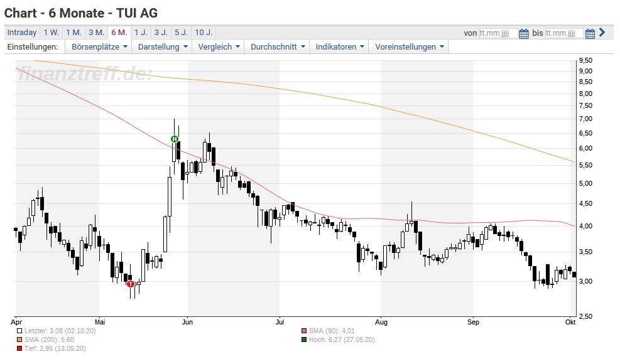The width and height of the screenshot is (620, 364).
Task: Click the blue arrow to apply date range
Action: pyautogui.click(x=602, y=33)
